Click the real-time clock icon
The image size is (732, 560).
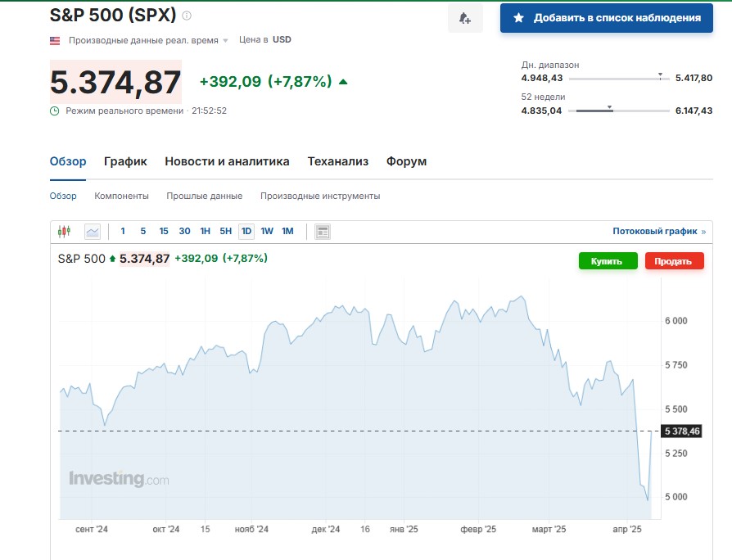point(55,111)
